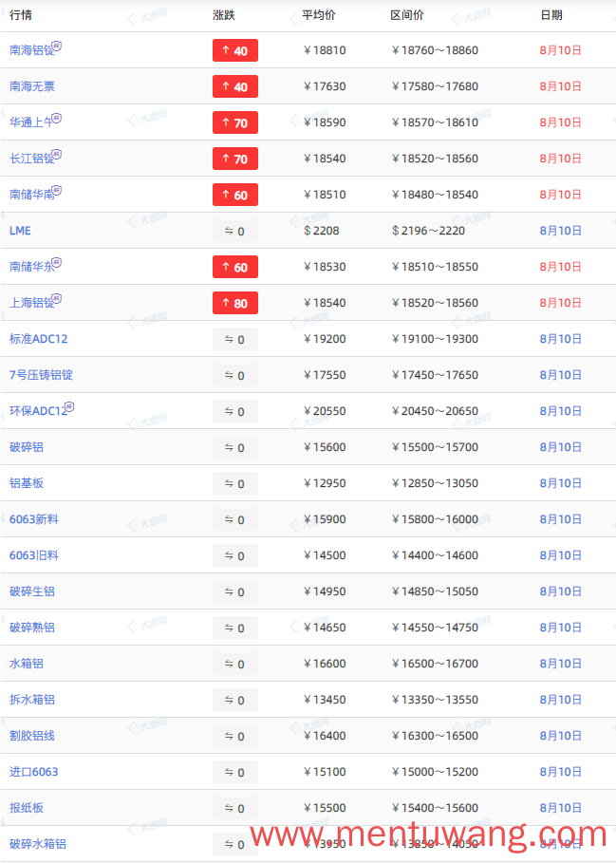Select price range ¥19100~19300
616x863 pixels.
pyautogui.click(x=435, y=339)
